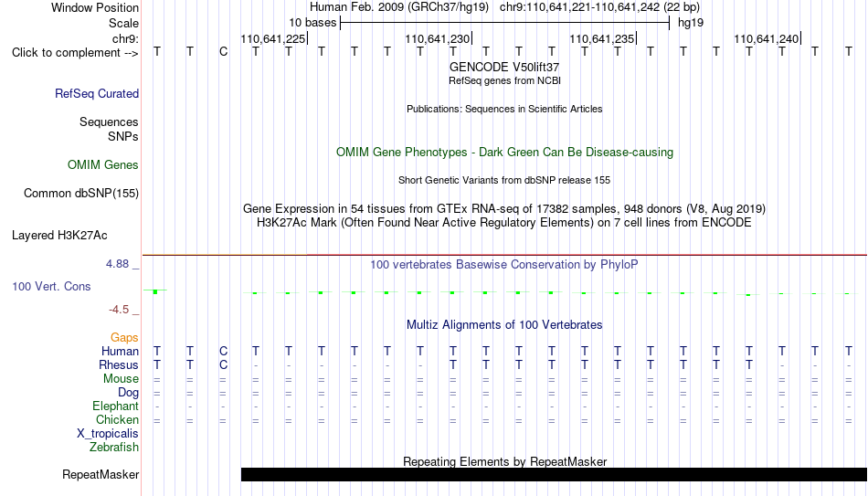Click 'Multiz Alignments of 100 Vertebrates' title
The height and width of the screenshot is (496, 868).
coord(504,325)
